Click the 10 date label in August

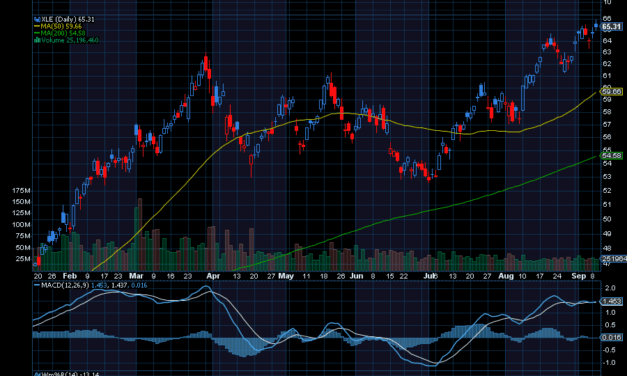[x=522, y=276]
